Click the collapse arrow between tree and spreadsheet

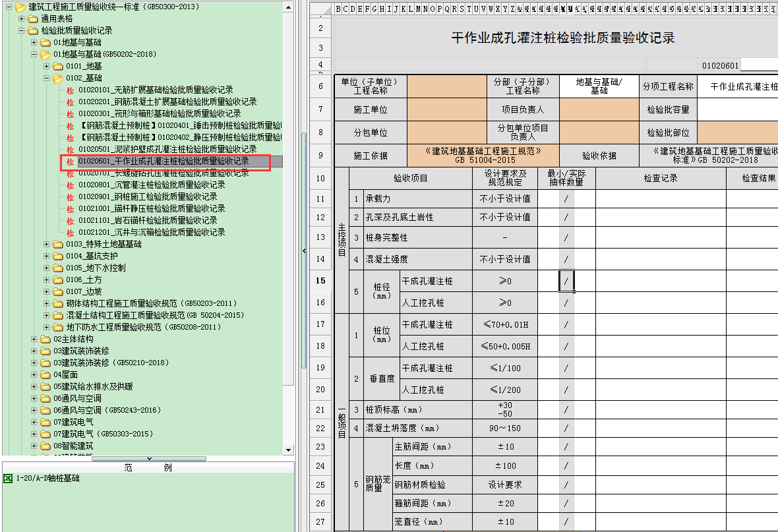point(304,251)
